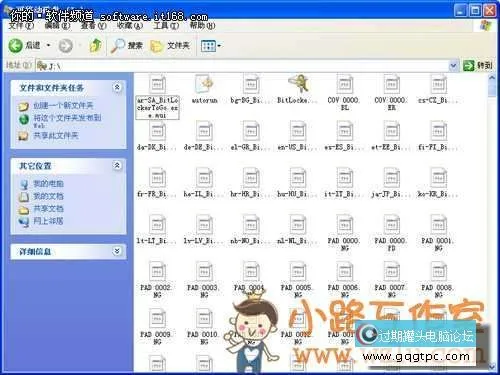Click the Back navigation arrow

(15, 46)
